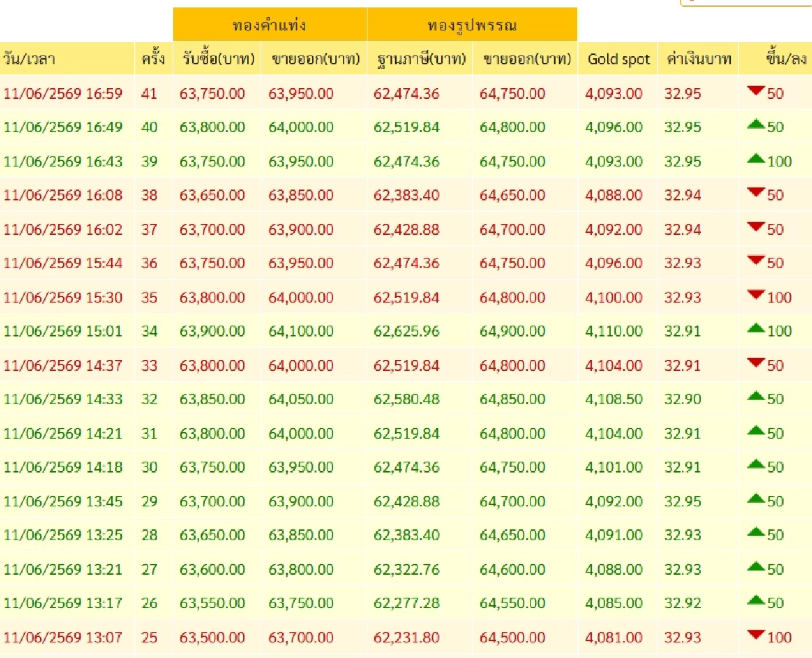The height and width of the screenshot is (658, 812).
Task: Click tax base value 62,277.28
Action: click(x=406, y=603)
